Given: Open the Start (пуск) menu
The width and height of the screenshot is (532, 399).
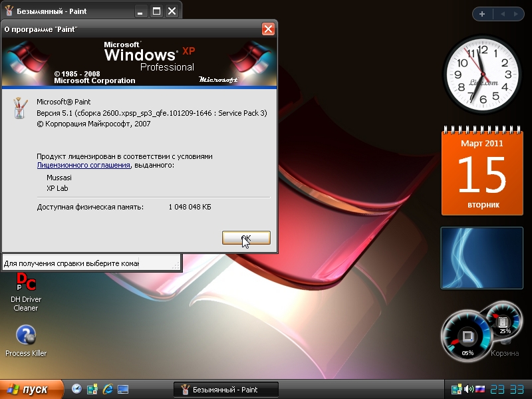Looking at the screenshot, I should [31, 389].
